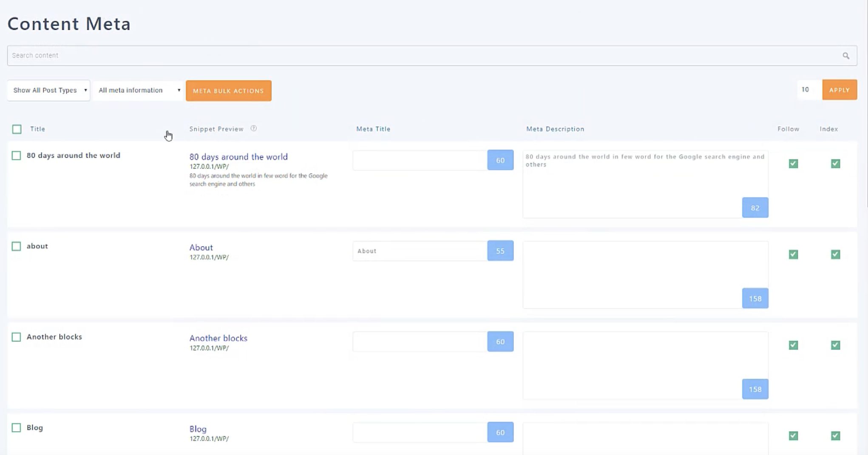Click the META BULK ACTIONS button
This screenshot has width=868, height=455.
228,91
